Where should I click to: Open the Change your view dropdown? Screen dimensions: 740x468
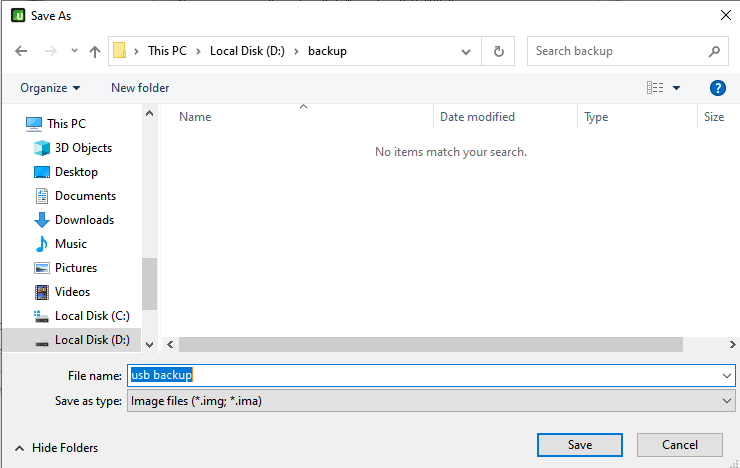(677, 88)
